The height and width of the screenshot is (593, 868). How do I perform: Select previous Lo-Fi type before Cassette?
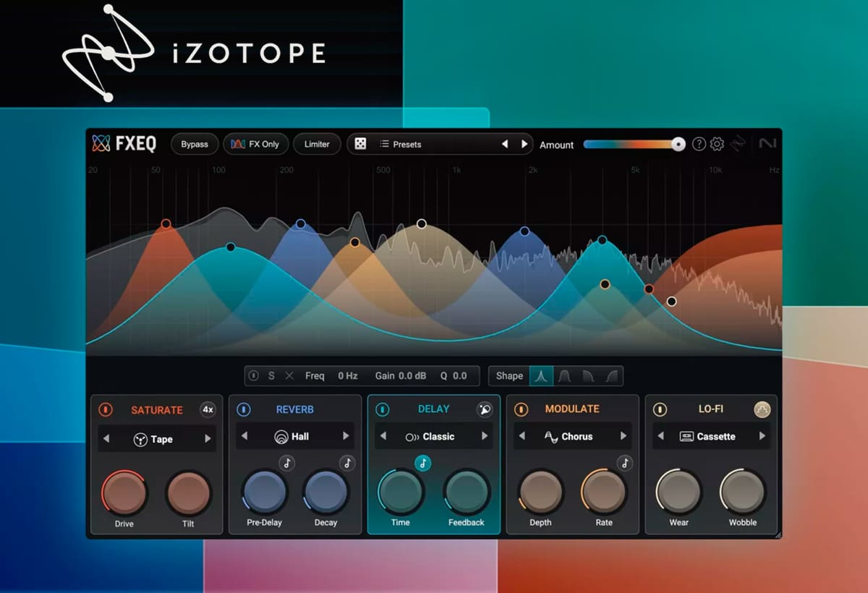pyautogui.click(x=660, y=437)
